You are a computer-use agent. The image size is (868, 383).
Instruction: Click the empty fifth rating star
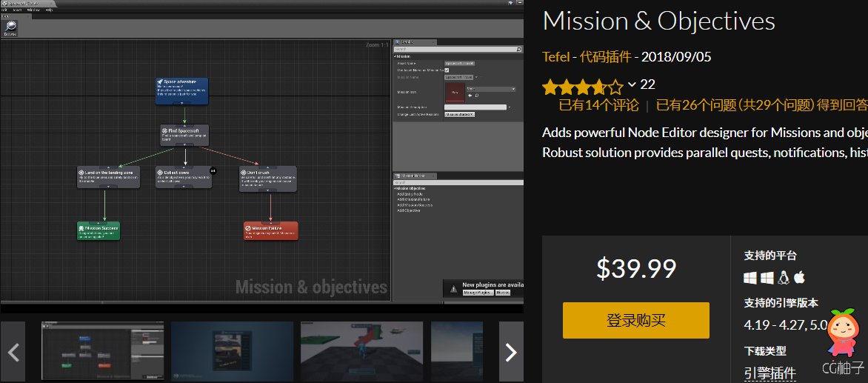coord(616,87)
